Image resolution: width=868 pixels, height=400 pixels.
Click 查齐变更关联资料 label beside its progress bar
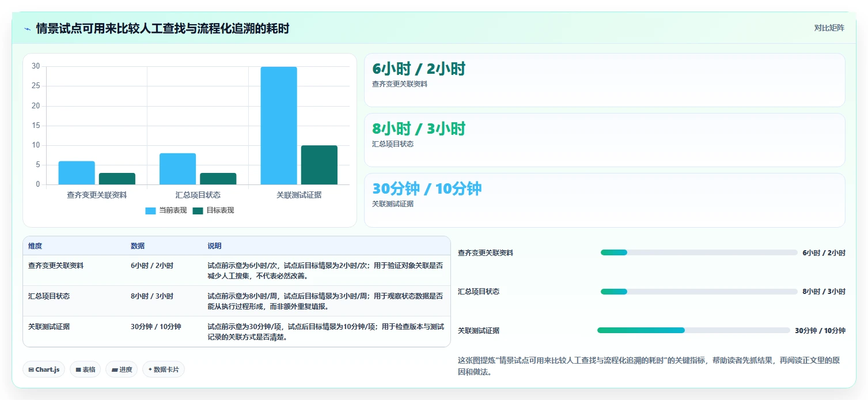tap(486, 253)
